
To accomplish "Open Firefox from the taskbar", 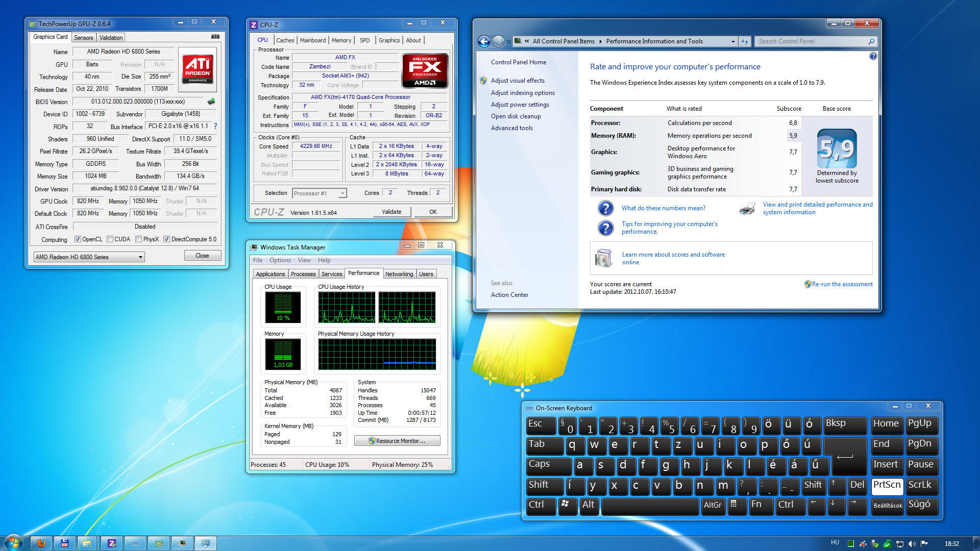I will [41, 543].
